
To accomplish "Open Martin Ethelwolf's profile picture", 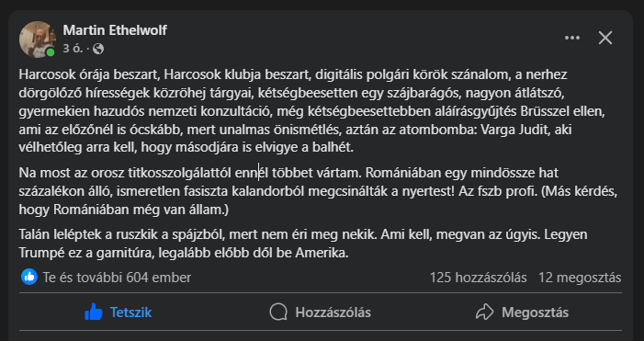I will point(38,40).
